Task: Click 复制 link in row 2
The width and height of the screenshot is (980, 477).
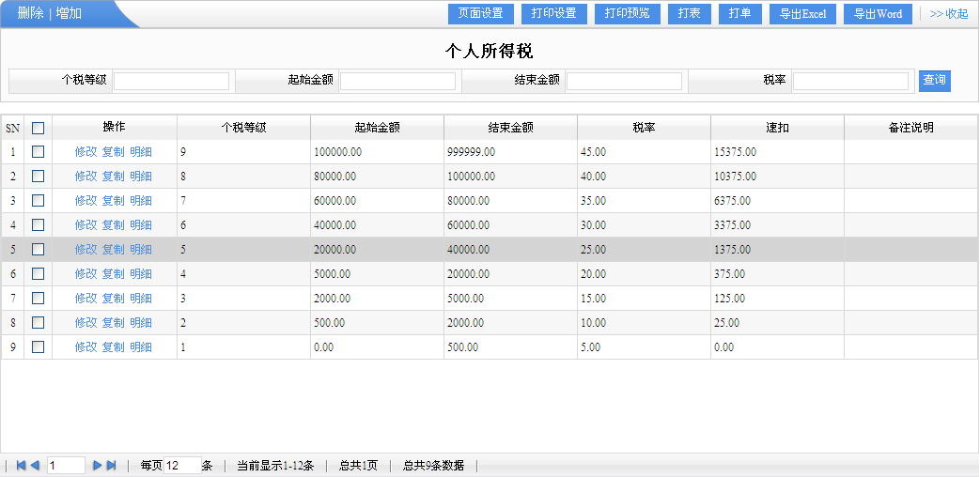Action: pos(113,176)
